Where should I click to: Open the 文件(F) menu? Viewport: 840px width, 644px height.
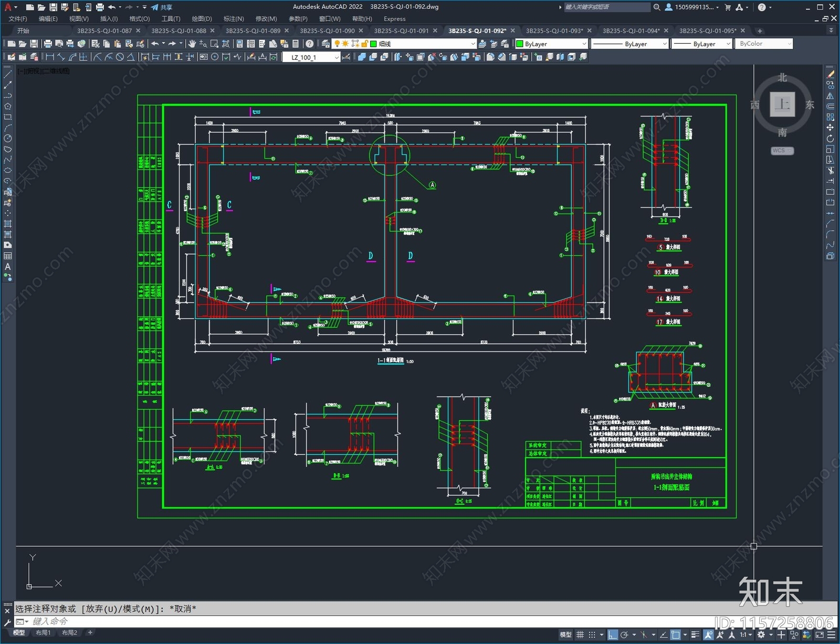(18, 19)
